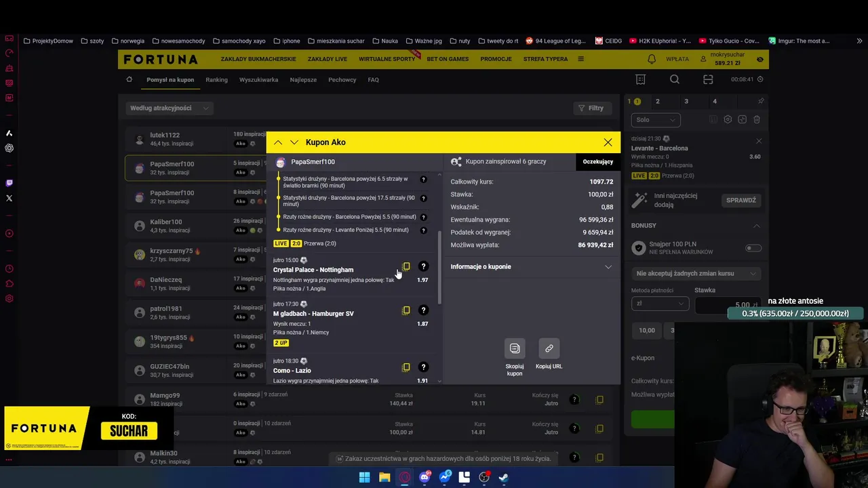Select lutek1122 user in inspirations list
The height and width of the screenshot is (488, 868).
[x=165, y=135]
